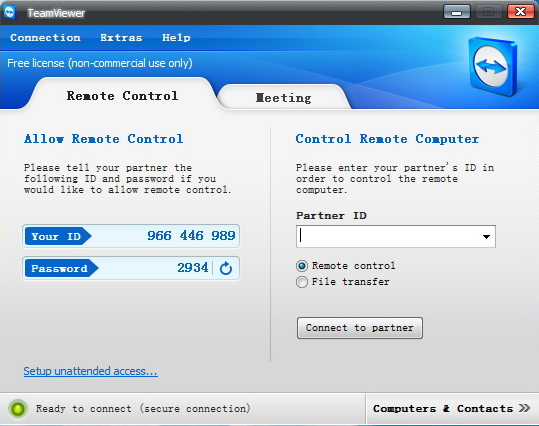
Task: Click the Free license notice text
Action: pyautogui.click(x=100, y=63)
